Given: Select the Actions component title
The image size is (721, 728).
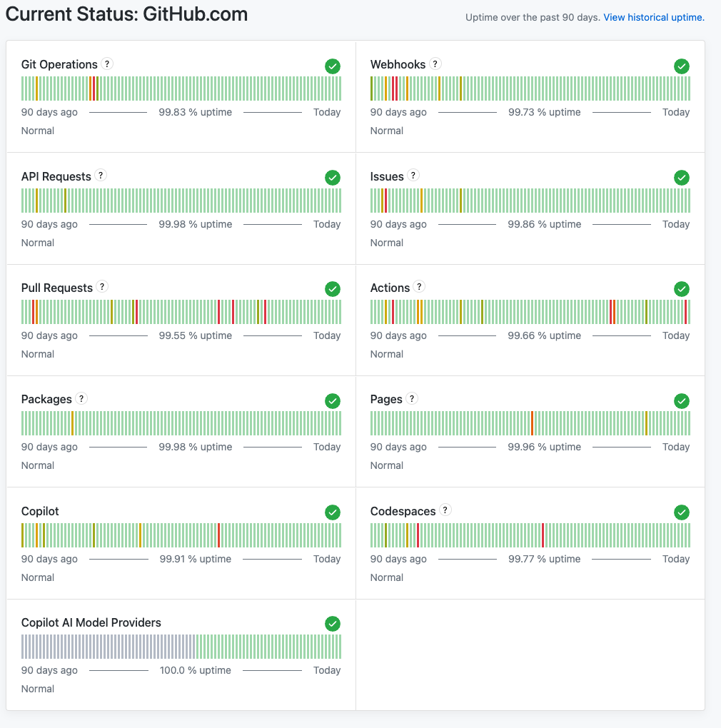Looking at the screenshot, I should (x=390, y=288).
